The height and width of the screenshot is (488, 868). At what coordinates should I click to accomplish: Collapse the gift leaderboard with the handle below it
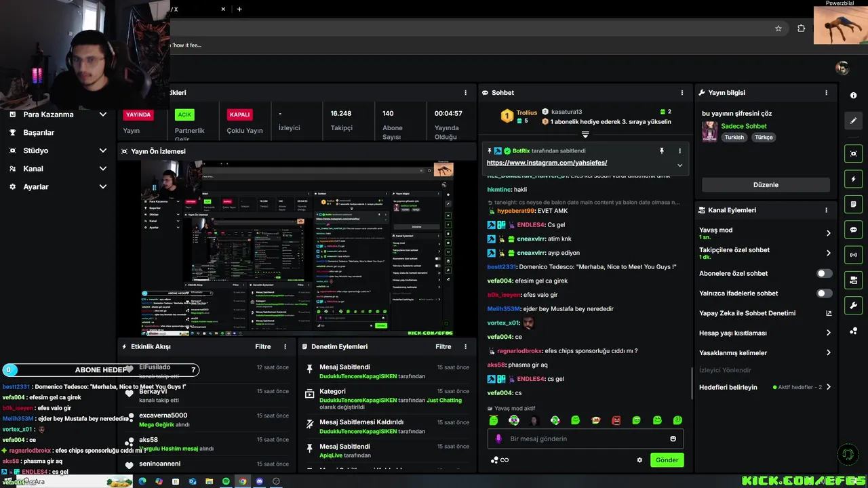point(585,135)
